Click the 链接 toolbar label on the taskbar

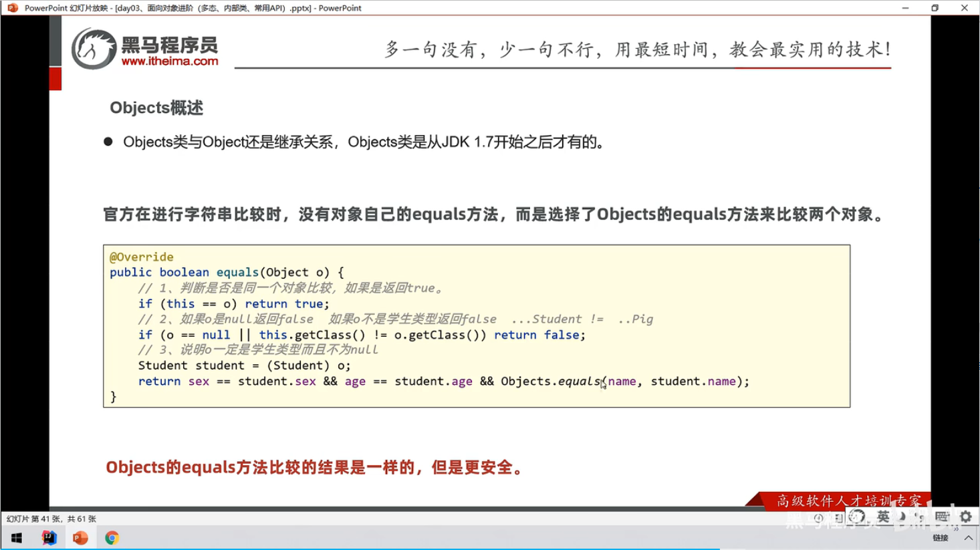coord(941,537)
